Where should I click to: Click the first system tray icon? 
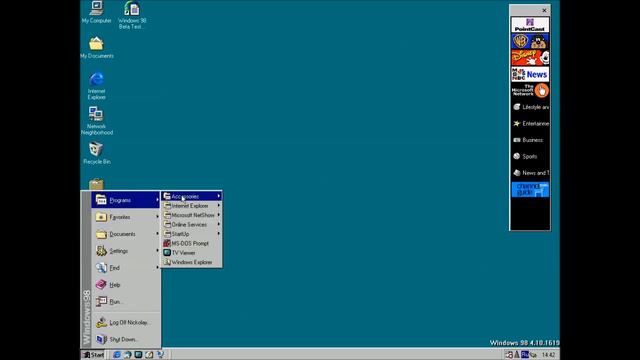point(509,354)
